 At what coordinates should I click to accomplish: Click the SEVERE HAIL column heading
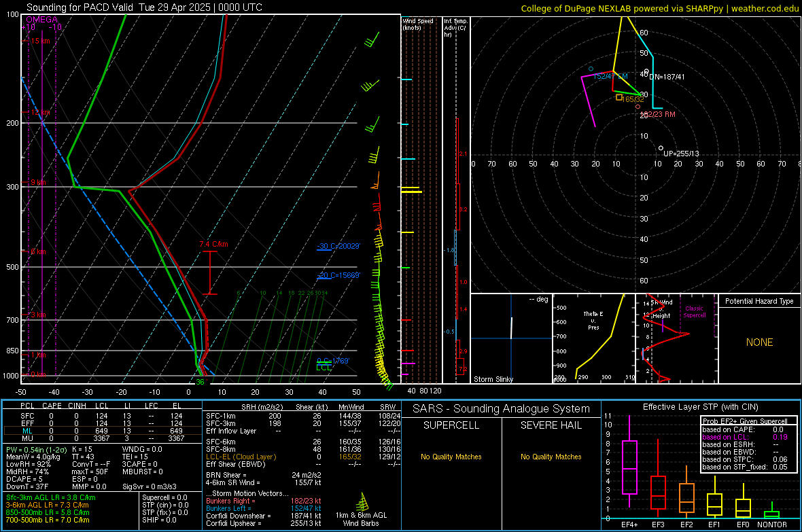click(x=551, y=425)
